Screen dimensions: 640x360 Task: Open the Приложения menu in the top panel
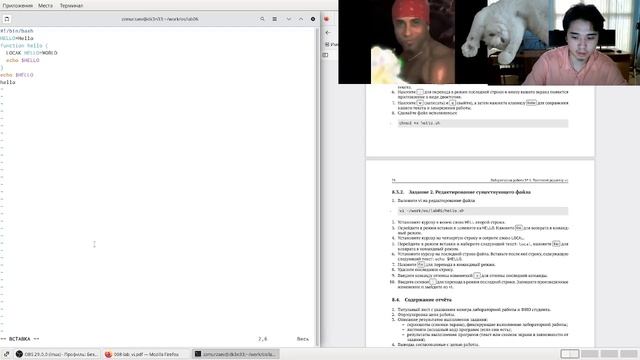click(18, 6)
